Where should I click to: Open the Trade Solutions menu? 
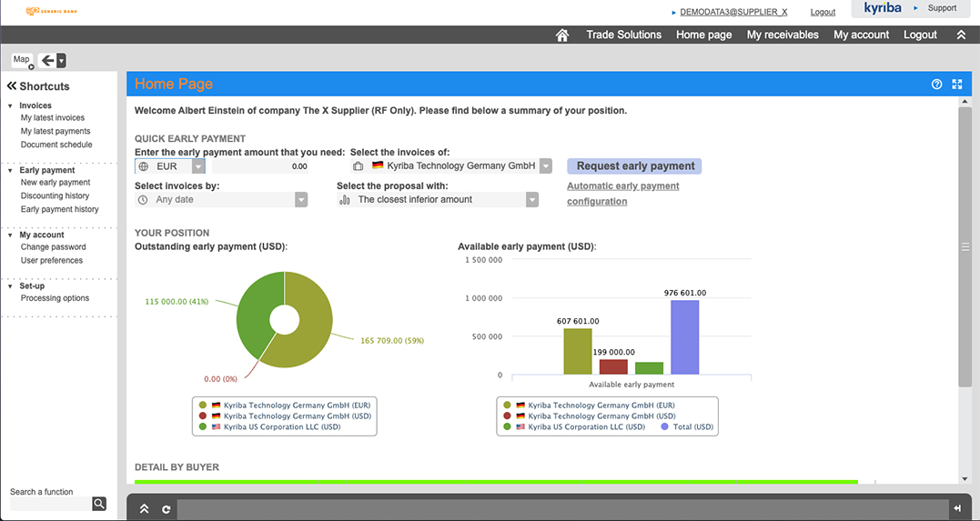623,35
